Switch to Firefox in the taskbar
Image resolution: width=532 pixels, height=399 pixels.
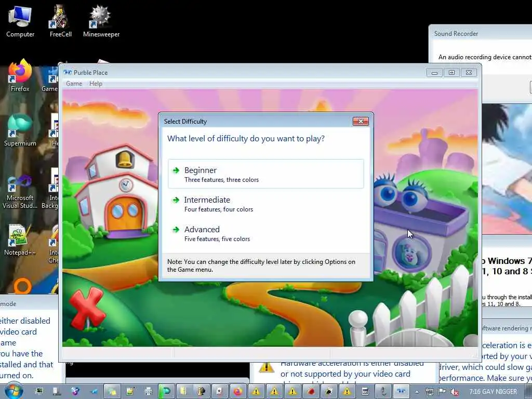point(237,392)
